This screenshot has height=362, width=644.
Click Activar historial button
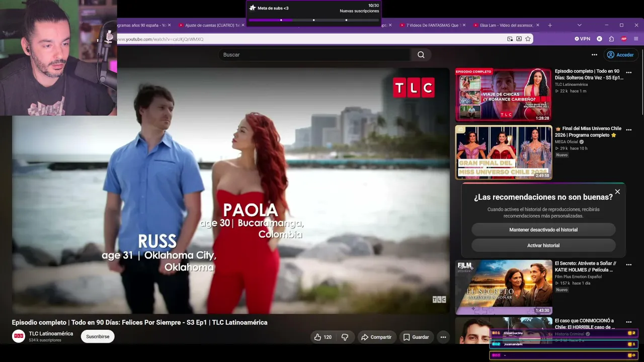(x=543, y=245)
